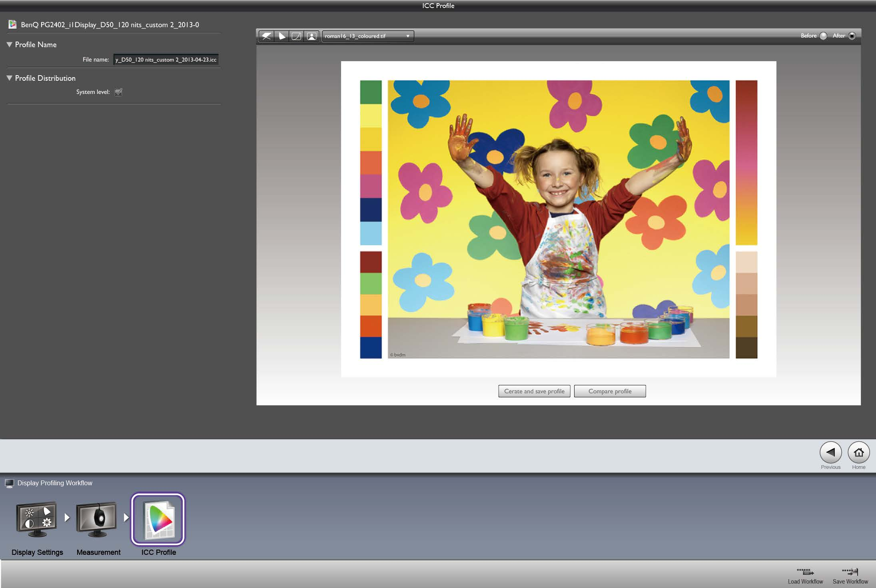876x588 pixels.
Task: Open the tone curve view icon
Action: [x=296, y=36]
